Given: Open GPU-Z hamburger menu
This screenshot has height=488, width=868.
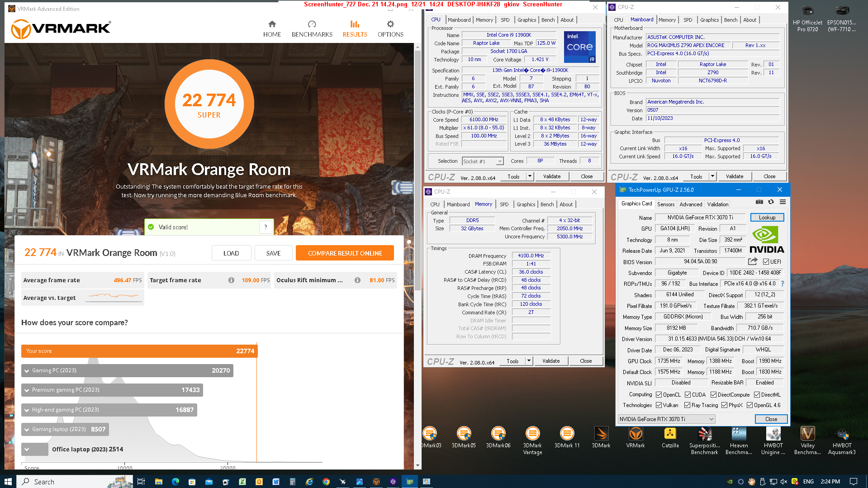Looking at the screenshot, I should pyautogui.click(x=783, y=202).
